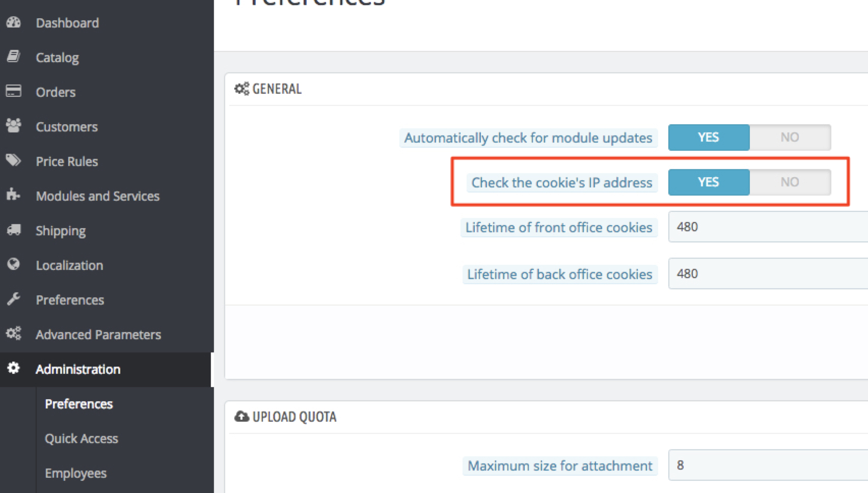868x493 pixels.
Task: Disable cookie IP address check with NO
Action: (x=790, y=182)
